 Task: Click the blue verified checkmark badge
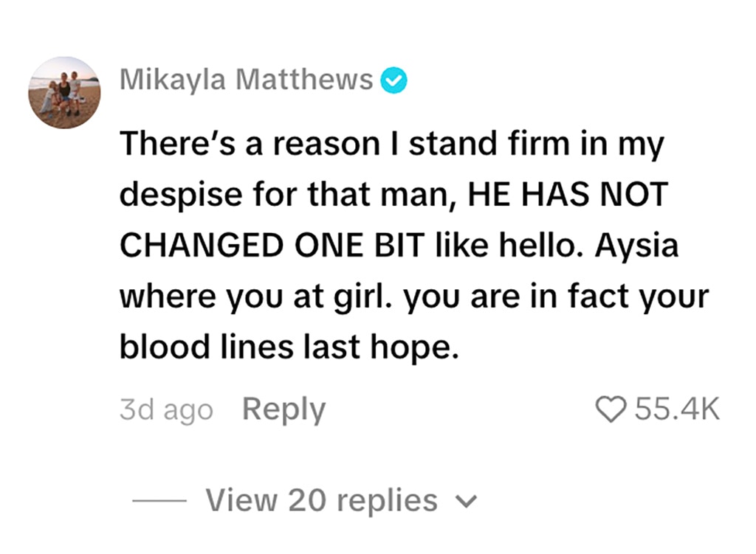coord(394,80)
